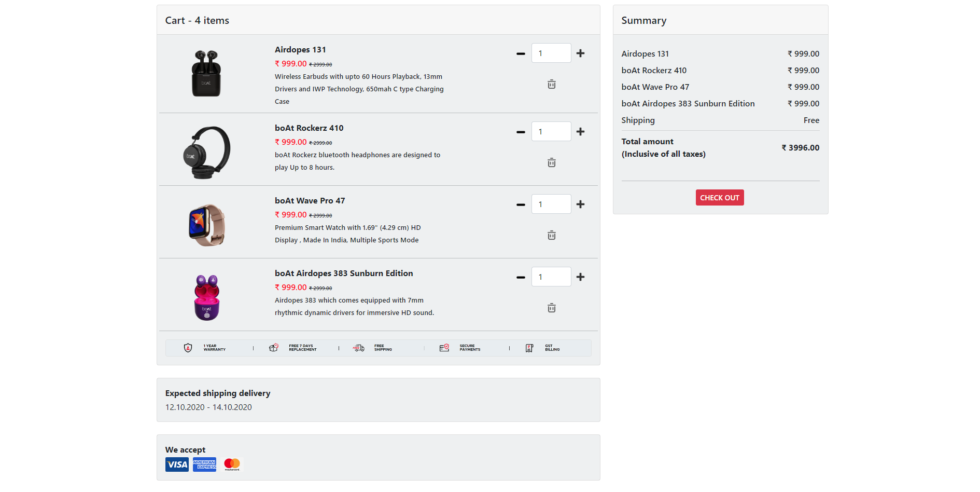Screen dimensions: 980x492
Task: Click the 'Premium Smart Watch' description text
Action: tap(348, 234)
